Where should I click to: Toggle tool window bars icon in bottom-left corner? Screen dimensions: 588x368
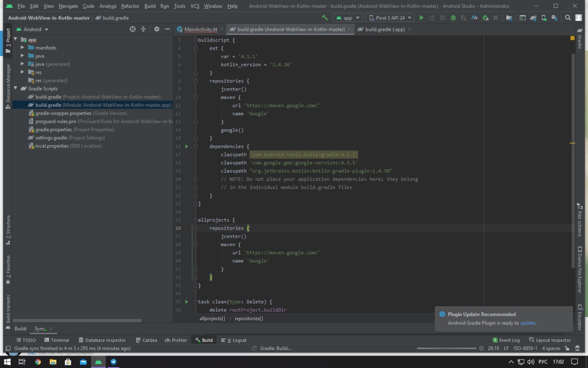(7, 348)
